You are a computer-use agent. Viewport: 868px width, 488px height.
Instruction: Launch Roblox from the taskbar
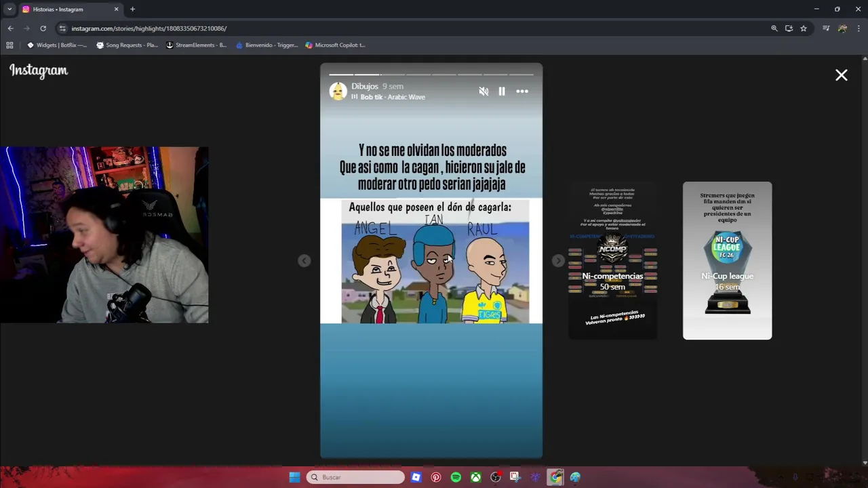click(416, 477)
